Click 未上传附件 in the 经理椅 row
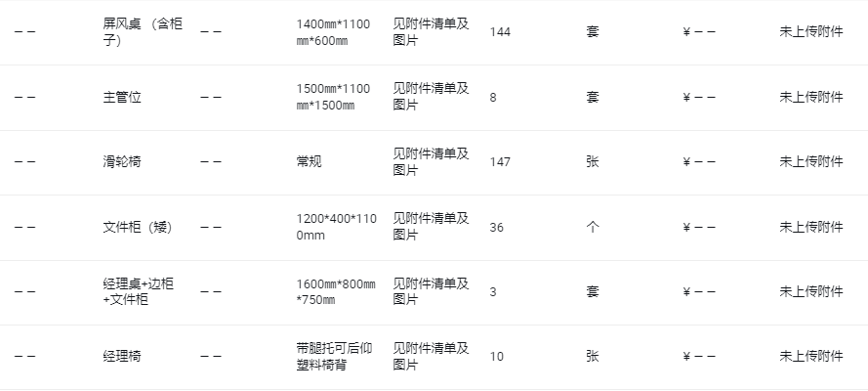 pyautogui.click(x=811, y=356)
